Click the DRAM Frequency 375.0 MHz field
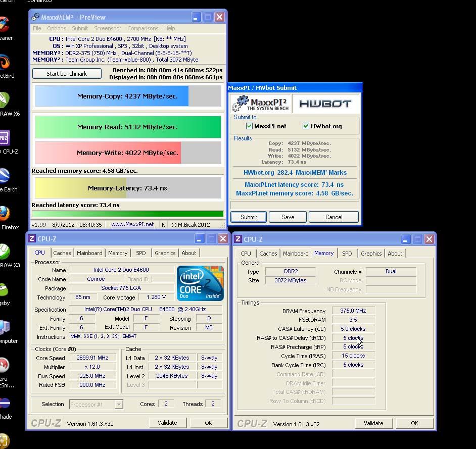The image size is (476, 449). click(353, 311)
